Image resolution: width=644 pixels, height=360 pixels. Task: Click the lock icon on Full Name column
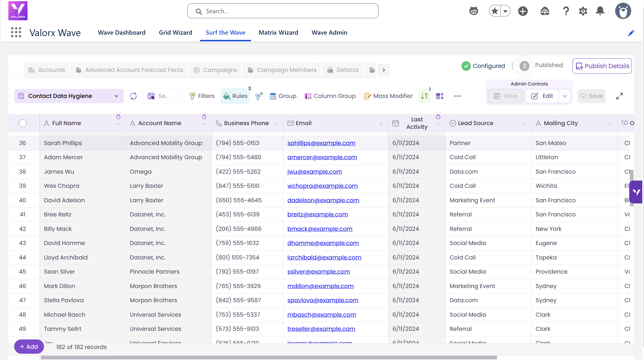click(x=118, y=116)
